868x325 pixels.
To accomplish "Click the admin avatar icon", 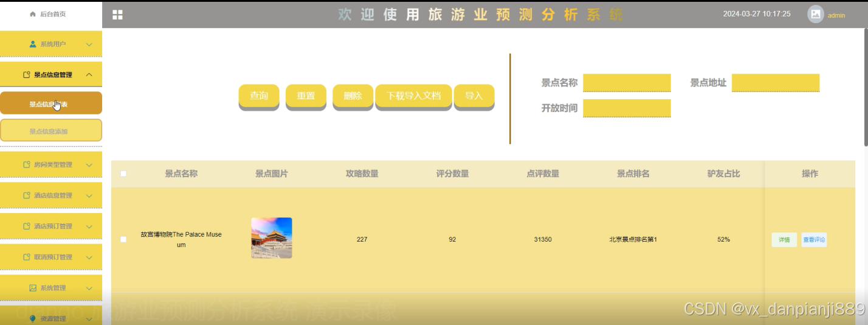I will point(815,14).
